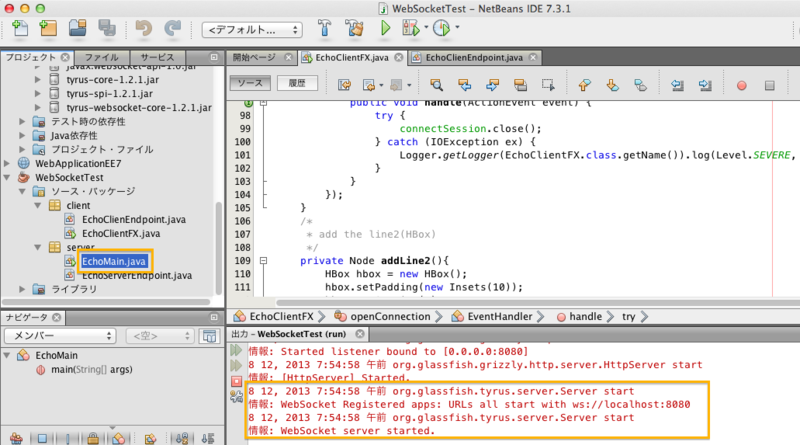800x445 pixels.
Task: Click the red Stop button in output panel
Action: 236,381
